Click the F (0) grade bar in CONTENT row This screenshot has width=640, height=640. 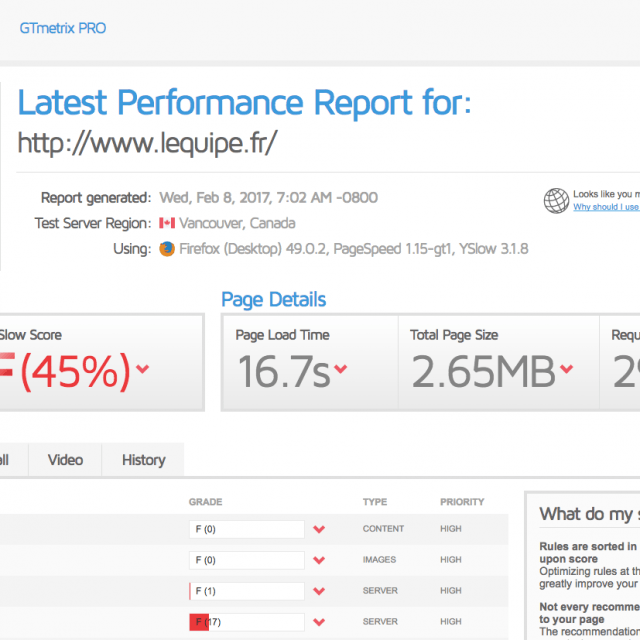click(x=247, y=529)
